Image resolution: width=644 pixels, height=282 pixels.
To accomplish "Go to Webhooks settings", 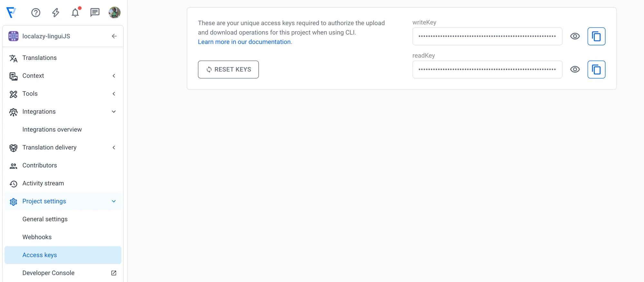I will click(x=37, y=237).
